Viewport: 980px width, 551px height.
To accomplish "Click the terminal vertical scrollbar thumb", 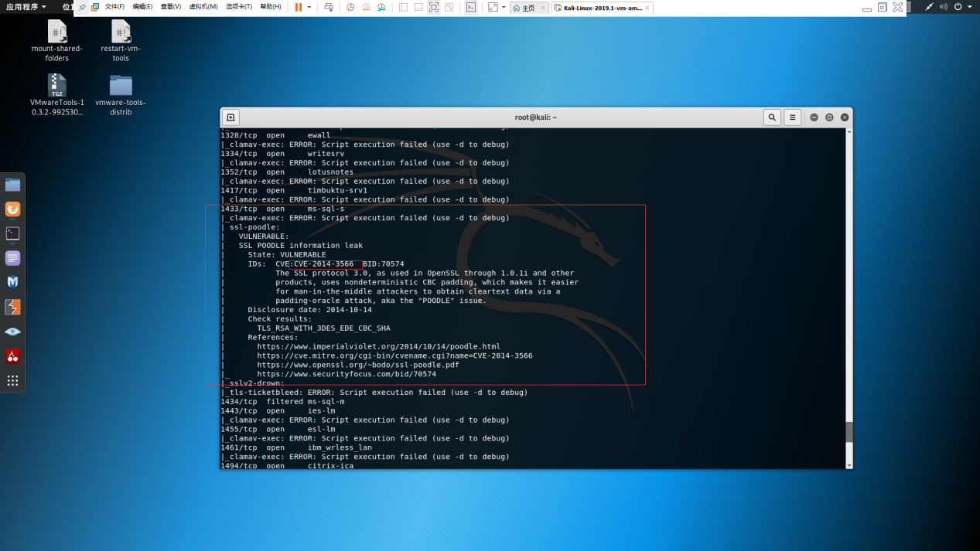I will point(849,432).
